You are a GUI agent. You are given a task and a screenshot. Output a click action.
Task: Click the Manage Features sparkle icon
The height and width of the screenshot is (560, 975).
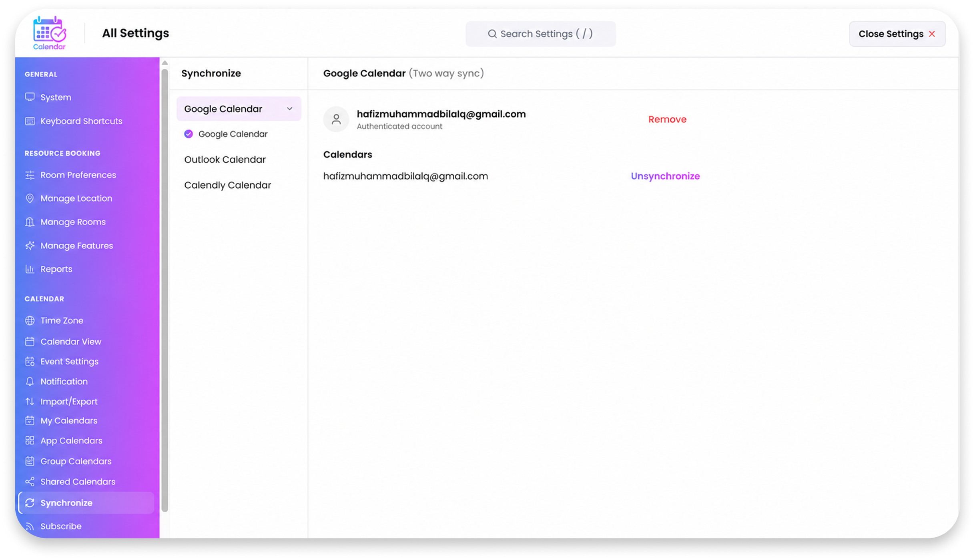point(30,246)
